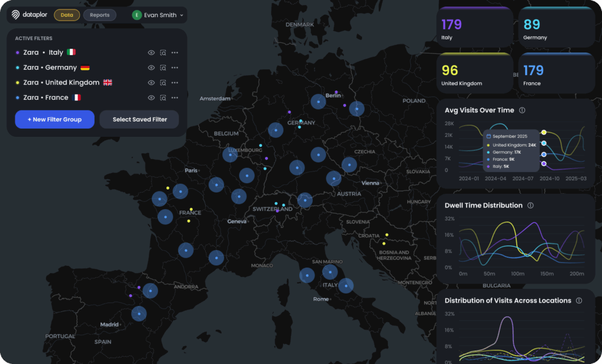Open more options for Zara Italy filter
Screen dimensions: 602x364
175,53
